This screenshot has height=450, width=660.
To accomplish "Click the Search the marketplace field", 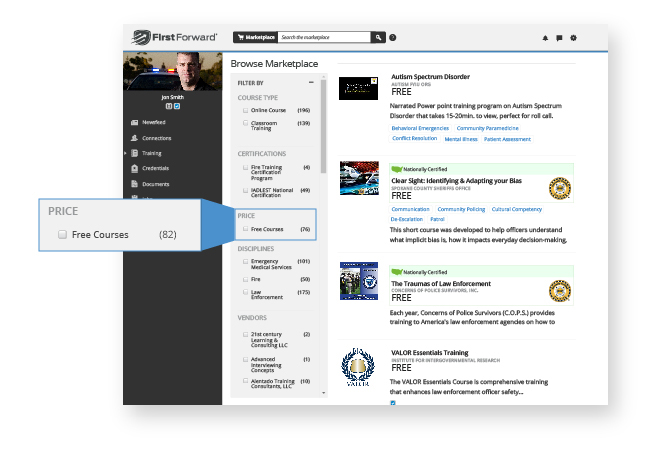I will pyautogui.click(x=324, y=37).
